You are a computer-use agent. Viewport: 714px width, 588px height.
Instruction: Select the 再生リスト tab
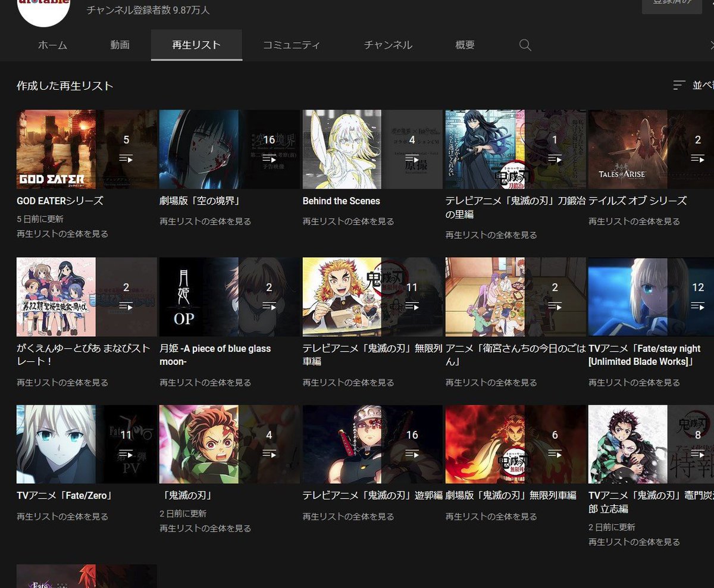[x=196, y=45]
